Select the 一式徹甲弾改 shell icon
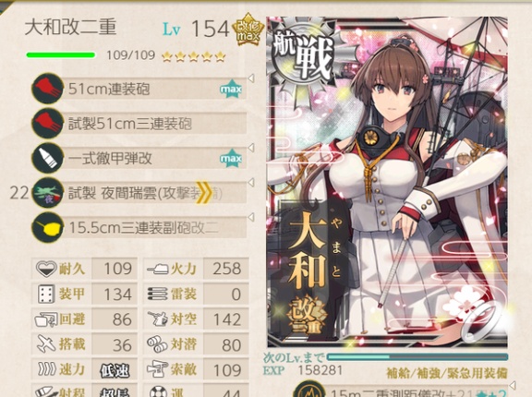Viewport: 532px width, 397px height. click(x=48, y=158)
